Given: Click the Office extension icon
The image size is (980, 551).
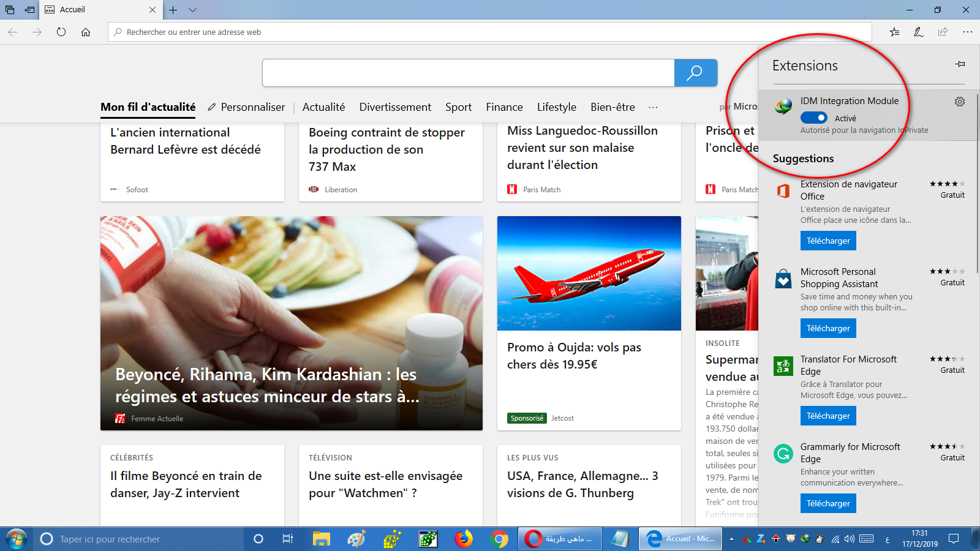Looking at the screenshot, I should pyautogui.click(x=783, y=191).
